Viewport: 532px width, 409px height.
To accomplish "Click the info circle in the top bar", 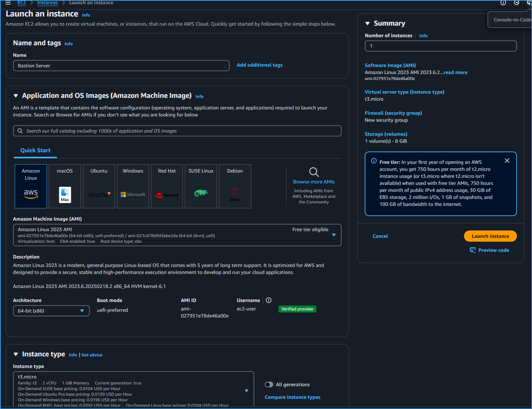I will click(x=503, y=3).
